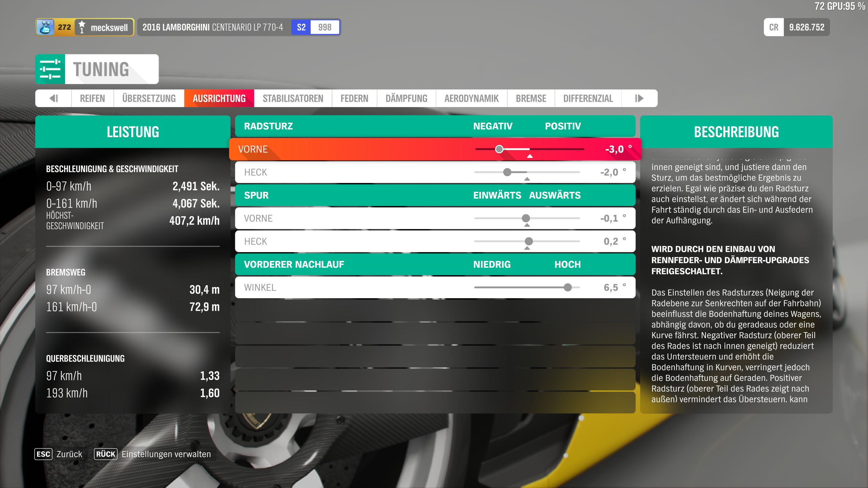
Task: Click the player badge avatar icon
Action: pyautogui.click(x=45, y=27)
